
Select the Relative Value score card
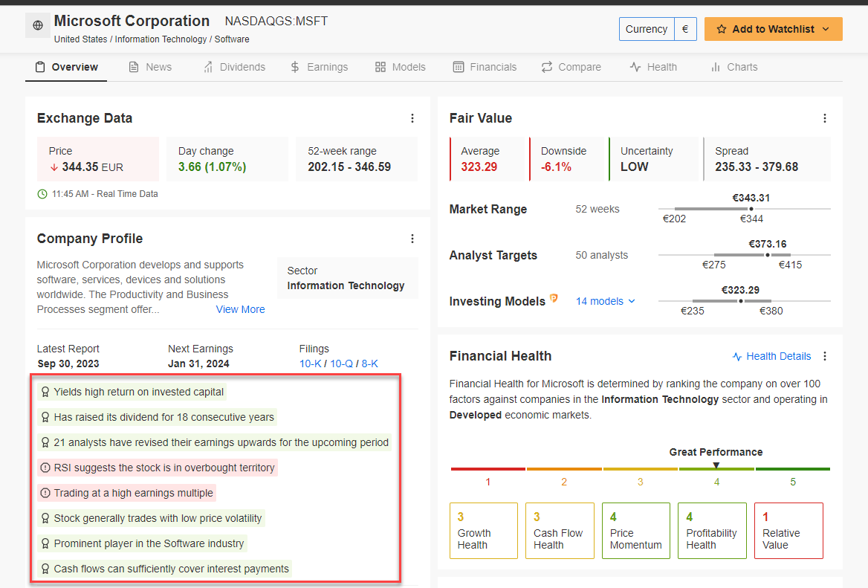788,531
